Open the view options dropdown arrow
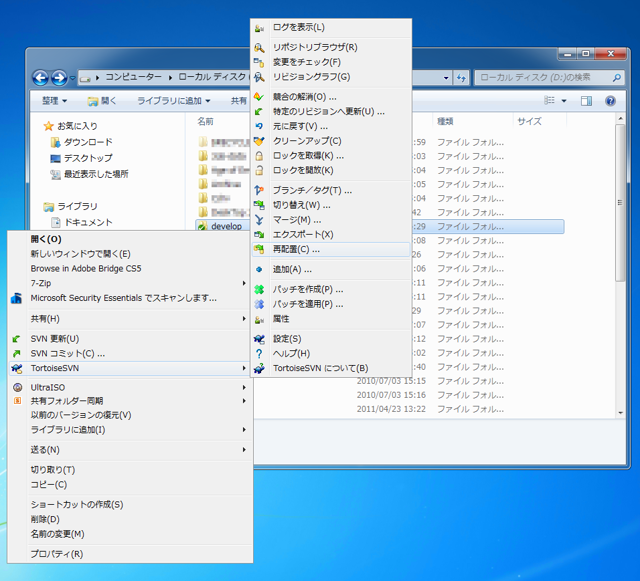 (564, 101)
